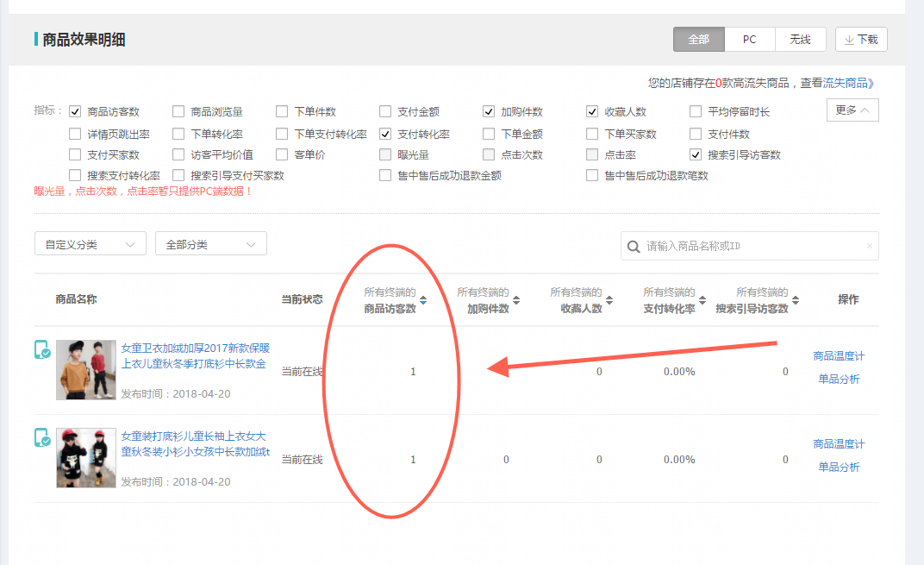Screen dimensions: 924x565
Task: Click the download arrow icon on the 下载 button
Action: [851, 39]
